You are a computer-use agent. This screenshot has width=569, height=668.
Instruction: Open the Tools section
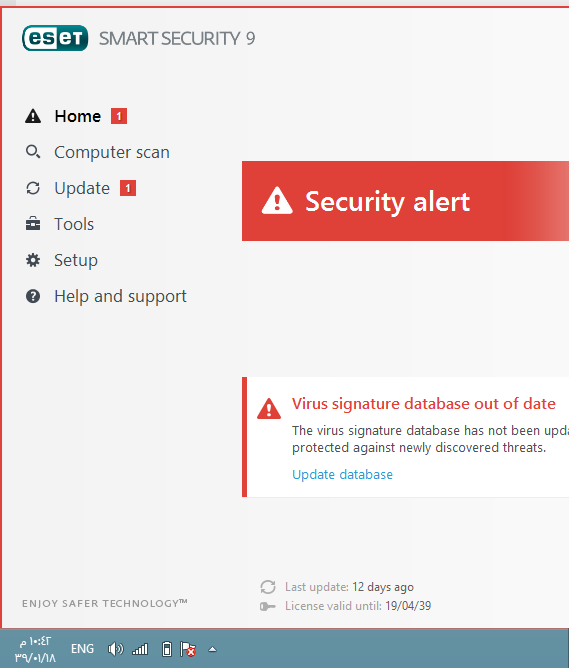click(74, 224)
